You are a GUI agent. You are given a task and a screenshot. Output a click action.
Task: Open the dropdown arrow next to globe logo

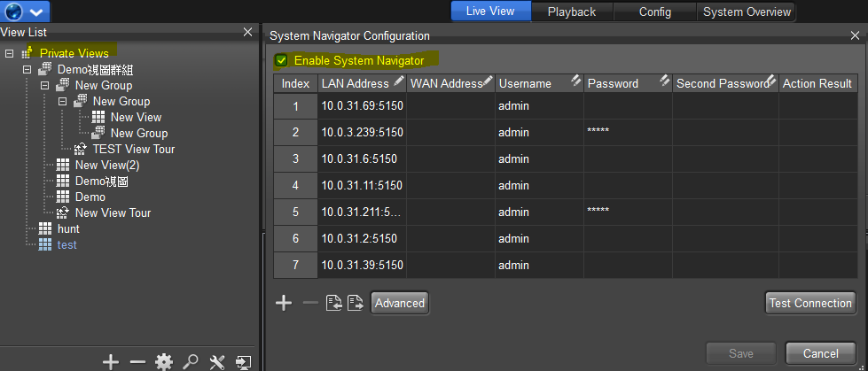click(x=36, y=12)
